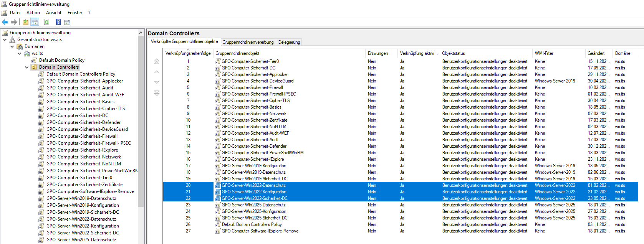Screen dimensions: 644x244
Task: Sort by Geändert column header
Action: pyautogui.click(x=599, y=53)
